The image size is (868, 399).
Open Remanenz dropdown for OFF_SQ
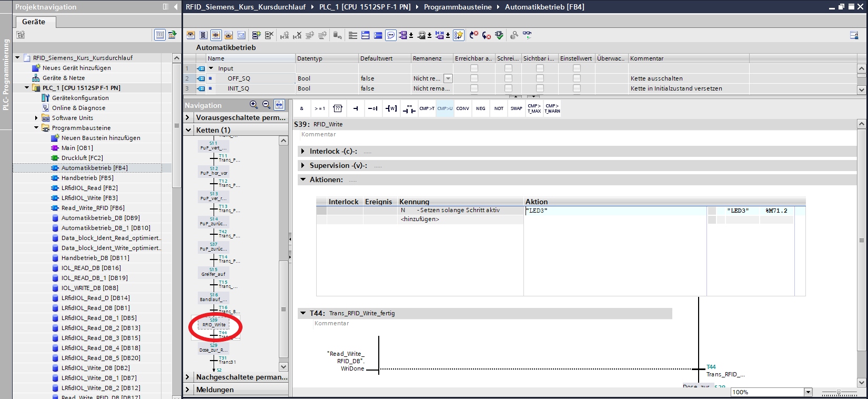click(x=448, y=78)
